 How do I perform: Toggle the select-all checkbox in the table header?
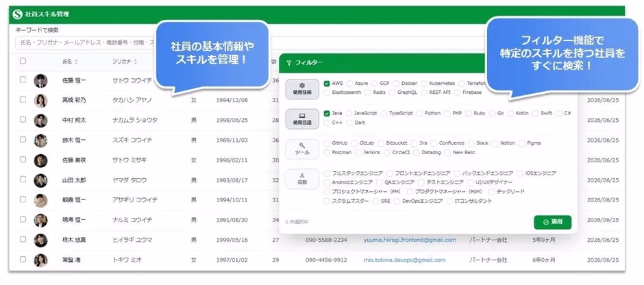pyautogui.click(x=23, y=61)
